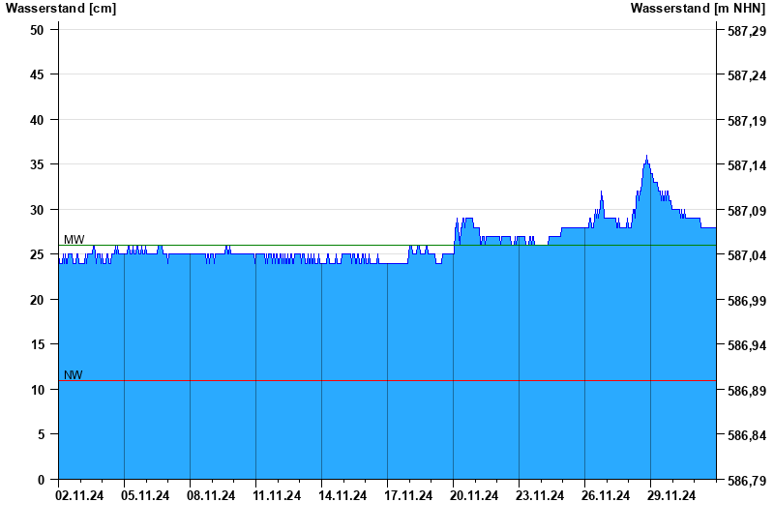
Task: Click the 25 cm axis value
Action: [37, 254]
